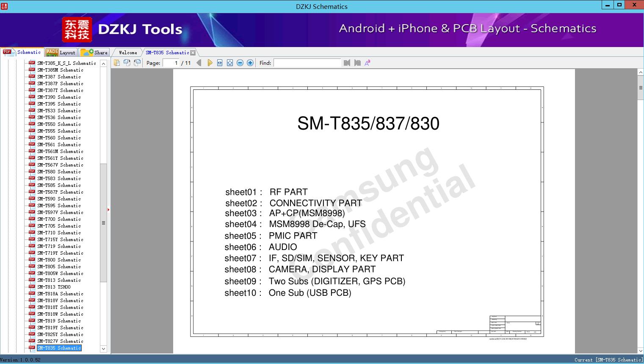Click PDF icon beside SM-T585 Schematic
The height and width of the screenshot is (364, 644).
coord(32,185)
